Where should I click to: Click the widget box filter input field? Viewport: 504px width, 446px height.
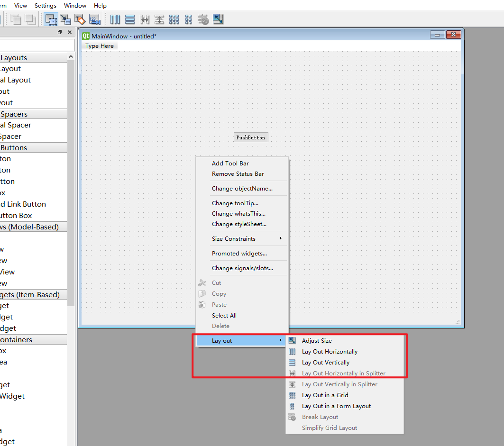point(37,45)
